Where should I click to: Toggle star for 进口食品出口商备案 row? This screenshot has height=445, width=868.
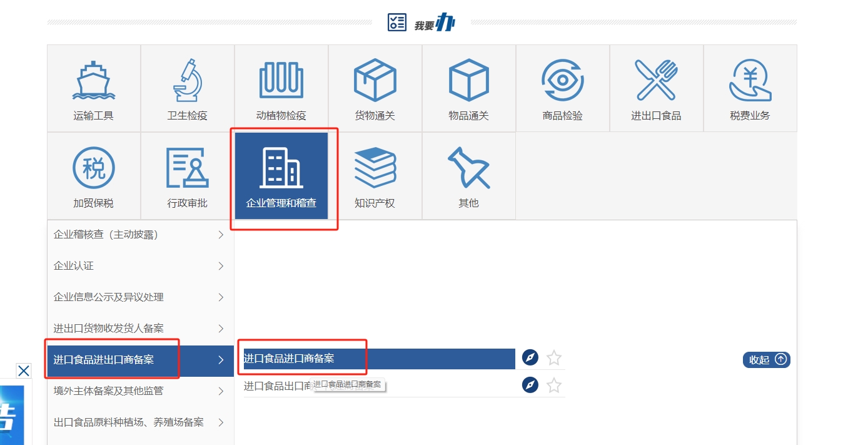click(553, 385)
